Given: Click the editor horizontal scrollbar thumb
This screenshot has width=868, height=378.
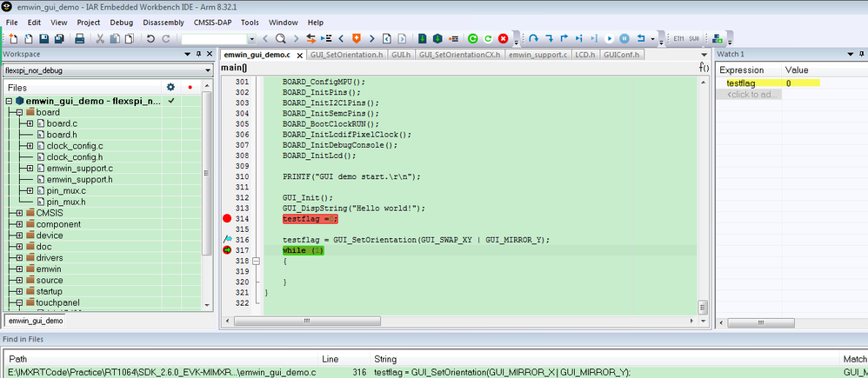Looking at the screenshot, I should pyautogui.click(x=307, y=321).
